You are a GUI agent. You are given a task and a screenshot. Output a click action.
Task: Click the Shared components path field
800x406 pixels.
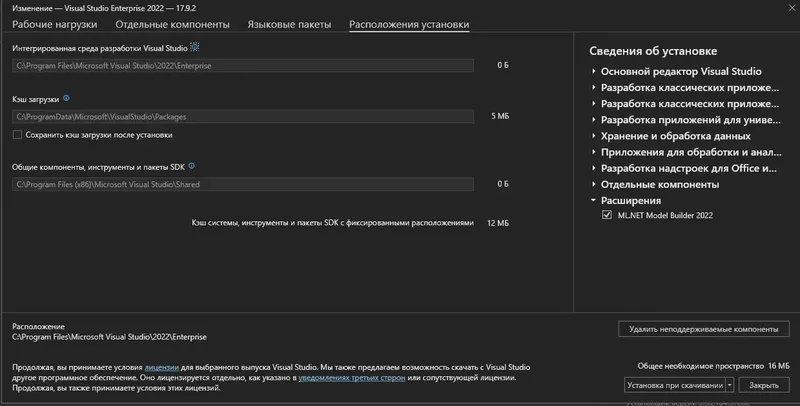pyautogui.click(x=243, y=184)
